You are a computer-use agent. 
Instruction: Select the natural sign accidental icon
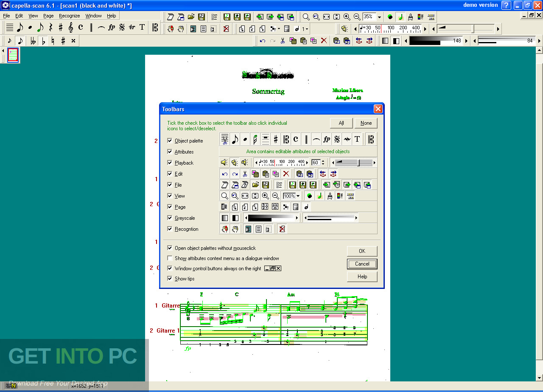point(53,41)
